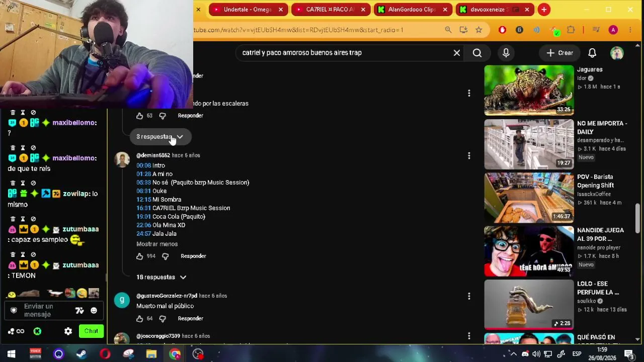Switch to the AlanGordooo Clips tab
Screen dimensions: 644x362
click(x=412, y=10)
